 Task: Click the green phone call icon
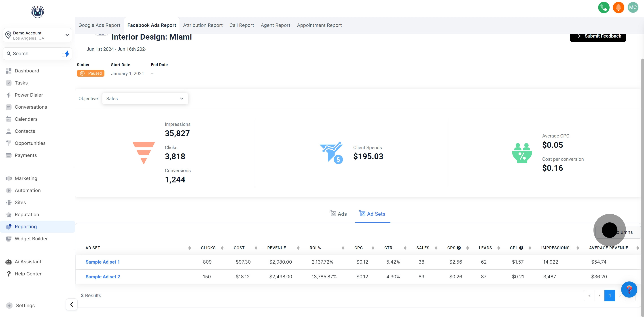coord(604,8)
